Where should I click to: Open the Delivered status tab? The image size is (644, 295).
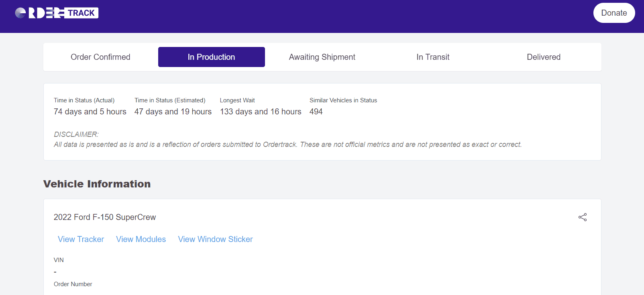point(544,57)
